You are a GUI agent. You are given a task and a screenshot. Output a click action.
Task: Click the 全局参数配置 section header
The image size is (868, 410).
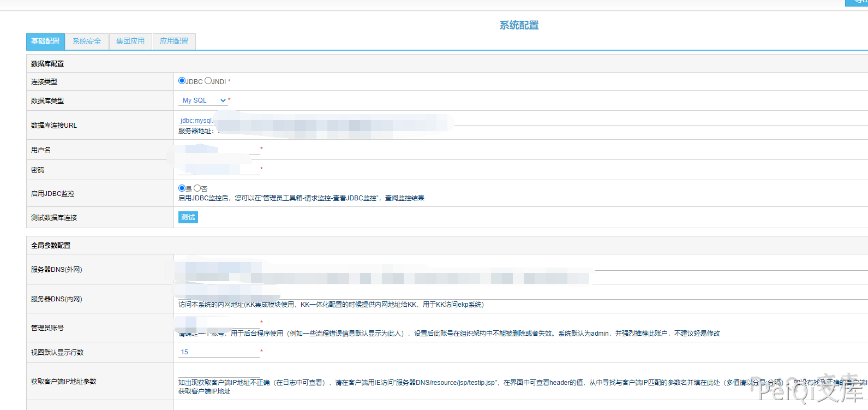tap(51, 246)
